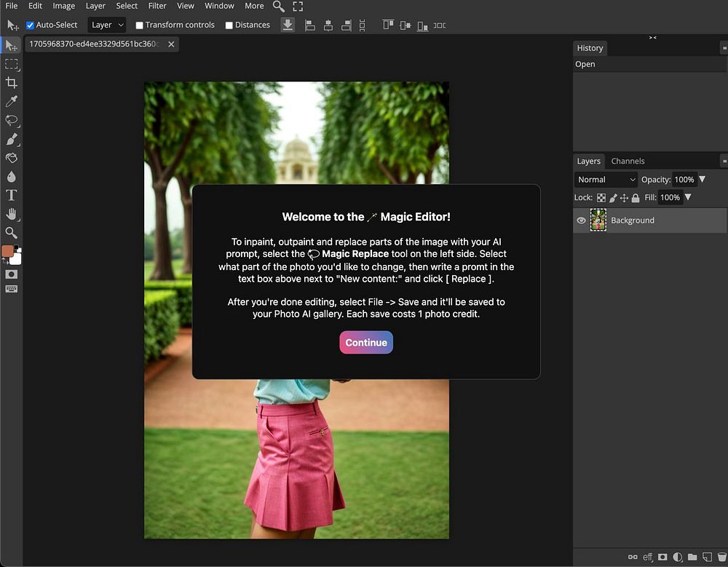The image size is (728, 567).
Task: Create a new layer folder
Action: pos(692,558)
